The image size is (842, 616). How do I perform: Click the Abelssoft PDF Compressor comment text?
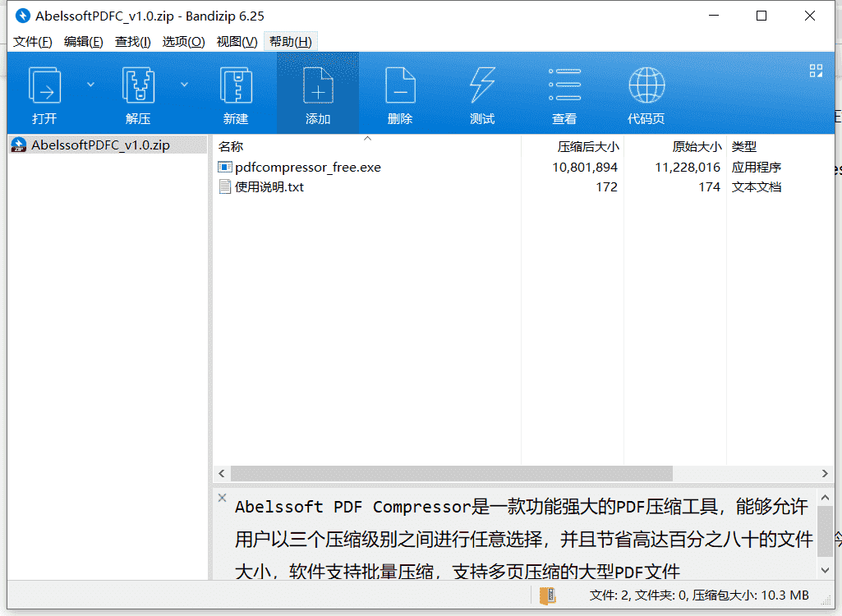pyautogui.click(x=523, y=539)
